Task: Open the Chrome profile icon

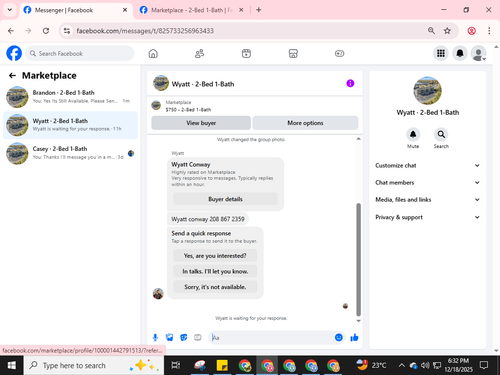Action: coord(471,31)
